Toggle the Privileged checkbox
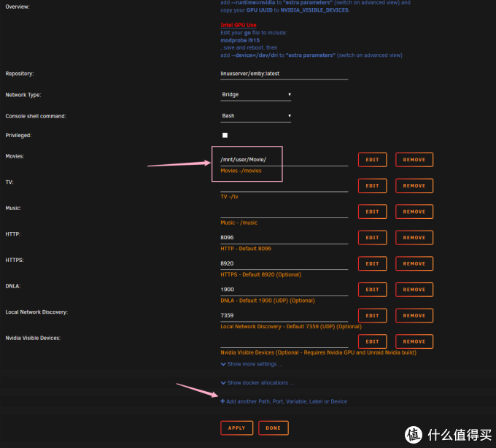496x448 pixels. click(225, 136)
